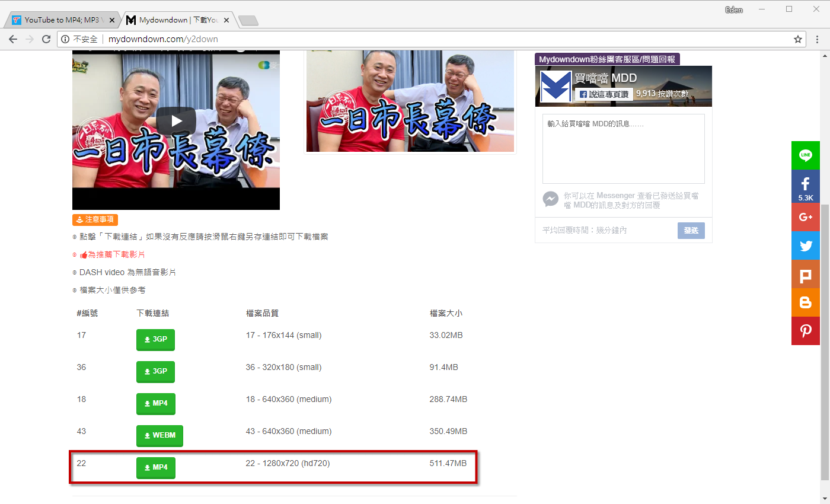Click the site info icon beside 不安全
830x504 pixels.
(x=65, y=39)
